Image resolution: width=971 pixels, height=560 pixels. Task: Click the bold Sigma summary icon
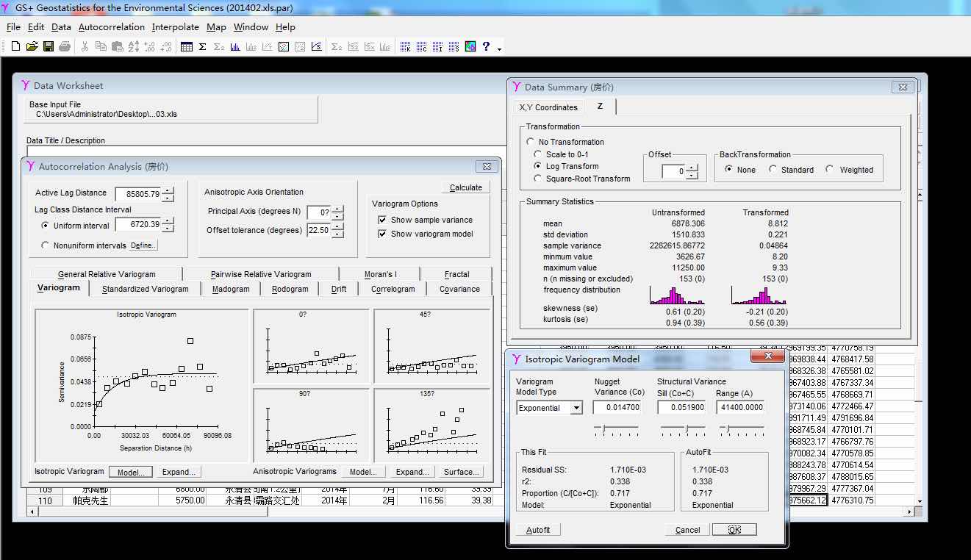(x=202, y=46)
